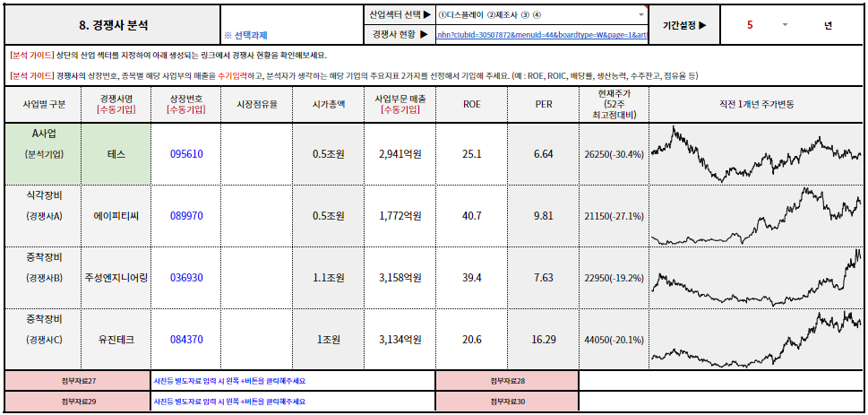Click the 산업섹터 선택 ▶ label cell
This screenshot has width=868, height=415.
click(400, 15)
